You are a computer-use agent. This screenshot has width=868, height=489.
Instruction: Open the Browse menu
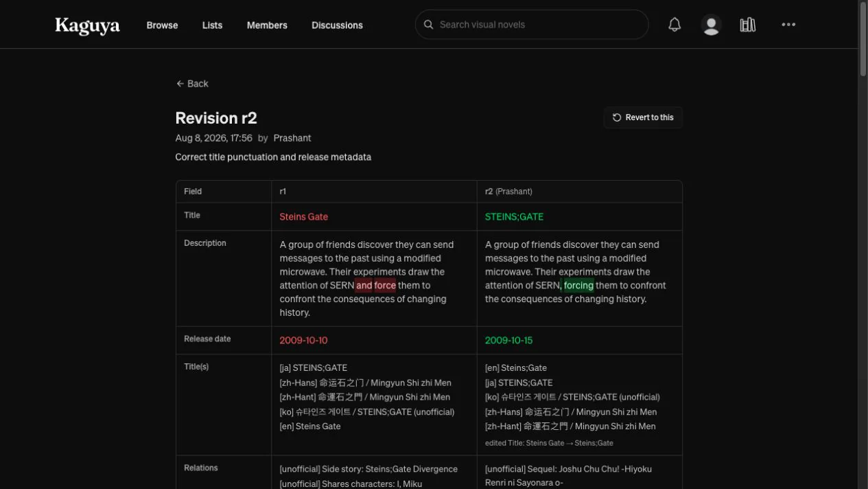pyautogui.click(x=162, y=25)
